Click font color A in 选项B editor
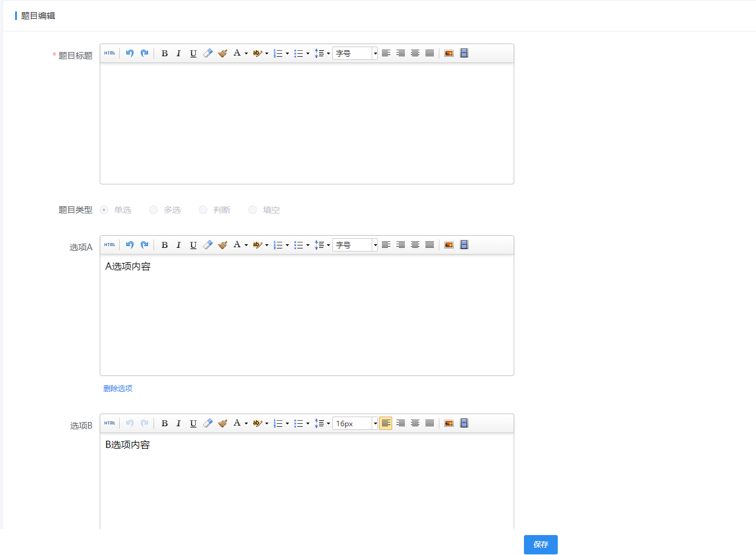This screenshot has width=756, height=555. pyautogui.click(x=237, y=423)
